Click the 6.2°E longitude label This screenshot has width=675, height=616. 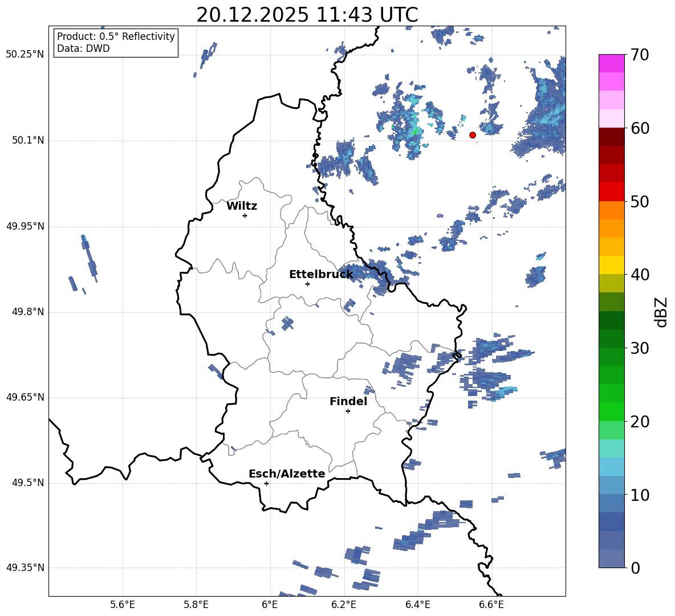[x=344, y=605]
